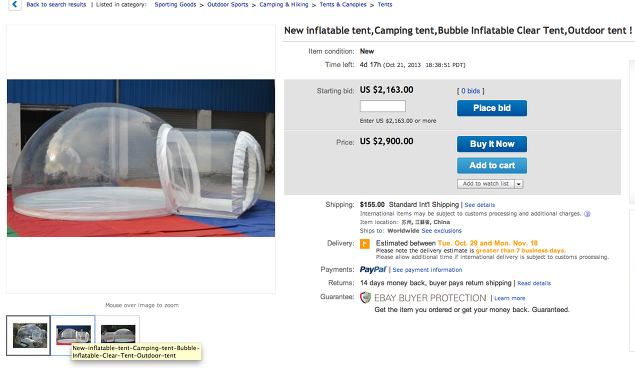The height and width of the screenshot is (371, 635).
Task: Open See payment information link
Action: point(427,270)
